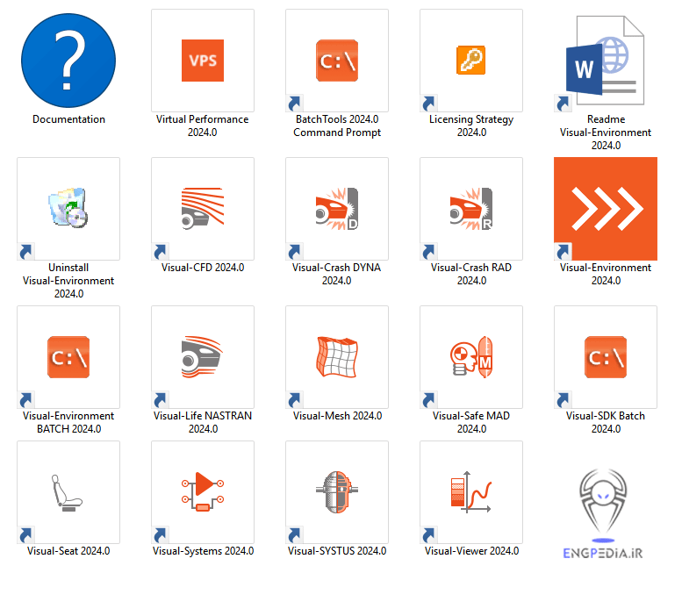This screenshot has width=682, height=616.
Task: Launch Visual-Seat 2024.0 seat icon
Action: click(x=67, y=492)
